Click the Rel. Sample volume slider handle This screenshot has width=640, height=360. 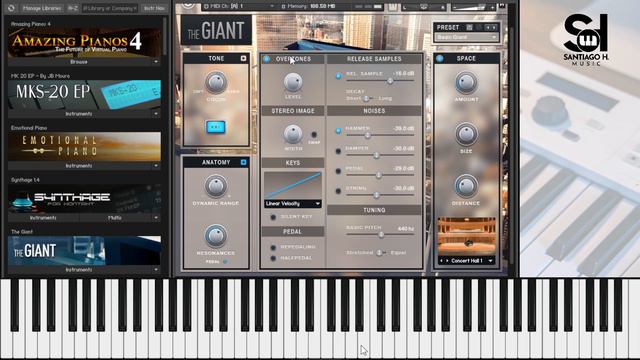click(x=390, y=81)
